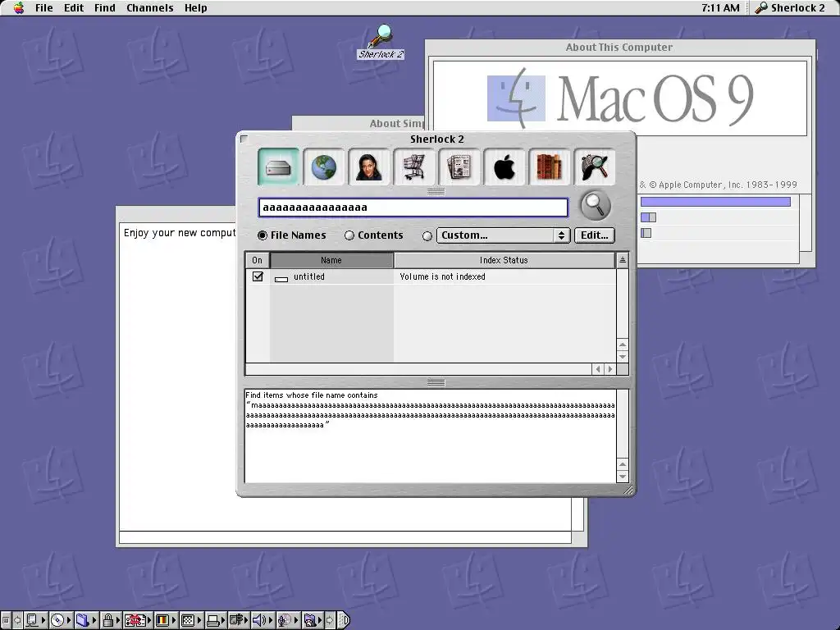840x630 pixels.
Task: Click the volume list scroll left arrow
Action: 598,369
